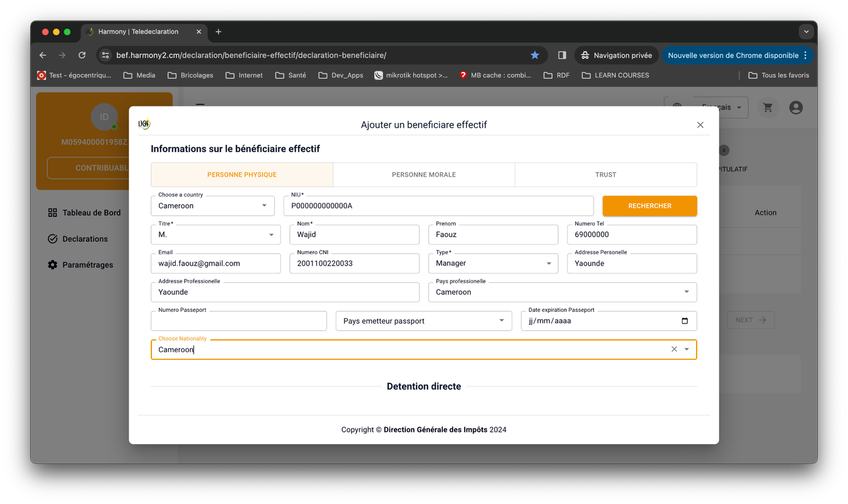Open Paramétrages in sidebar

pyautogui.click(x=81, y=265)
